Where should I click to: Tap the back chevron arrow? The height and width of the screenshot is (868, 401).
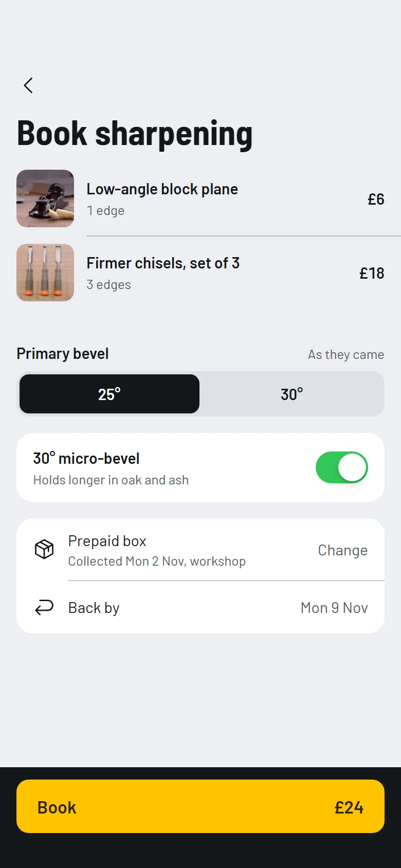point(28,85)
